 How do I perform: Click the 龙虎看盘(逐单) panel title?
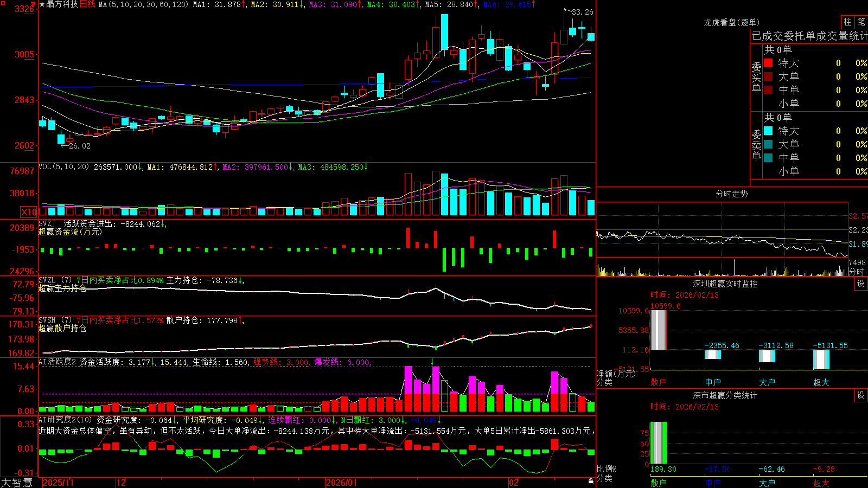tap(731, 22)
